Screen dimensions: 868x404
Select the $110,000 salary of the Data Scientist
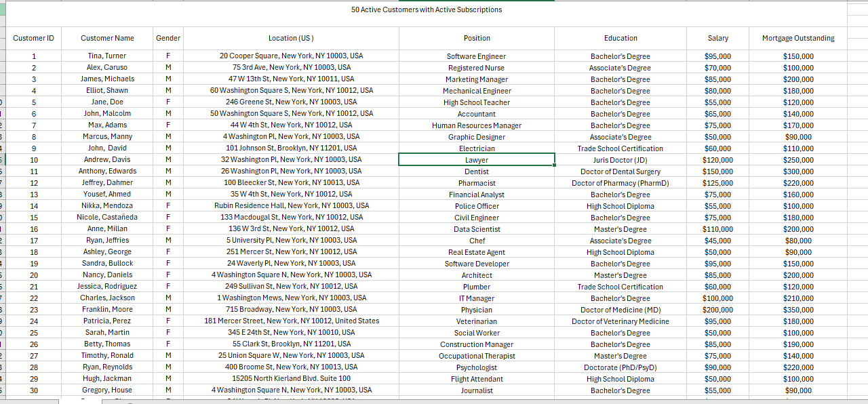point(717,229)
